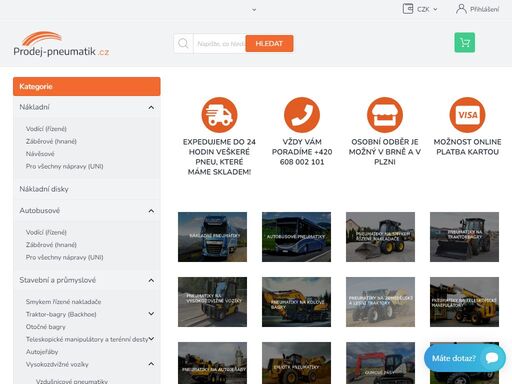Open smykem řízené nakladače tire thumbnail
Viewport: 512px width, 384px height.
tap(380, 237)
